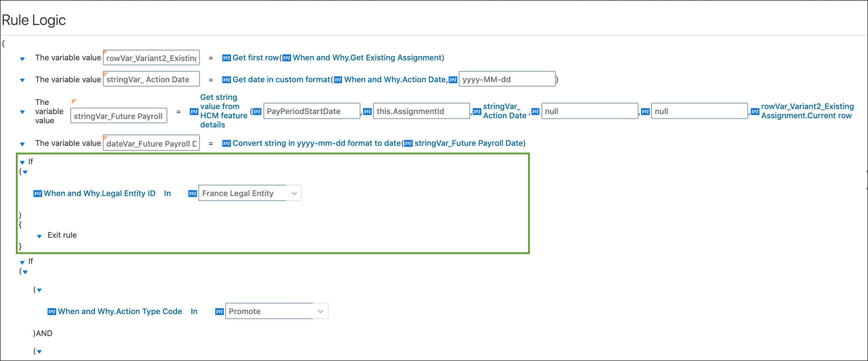Click When and Why.Legal Entity ID link

click(99, 193)
